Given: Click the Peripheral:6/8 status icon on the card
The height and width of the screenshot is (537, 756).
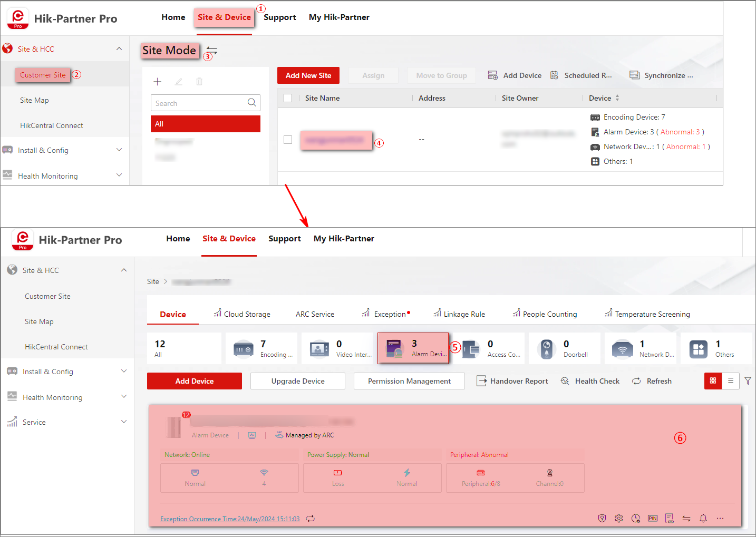Looking at the screenshot, I should 481,473.
